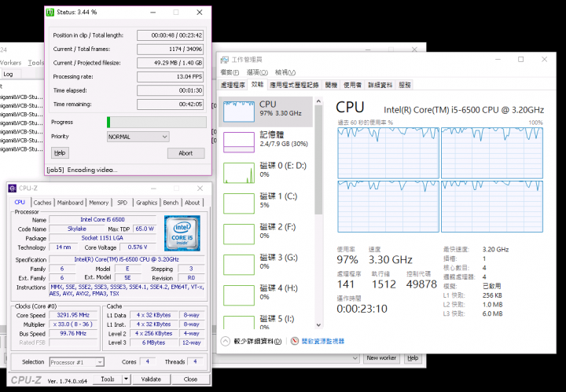566x392 pixels.
Task: Click the Processing rate 13.04 FPS field
Action: pos(170,77)
